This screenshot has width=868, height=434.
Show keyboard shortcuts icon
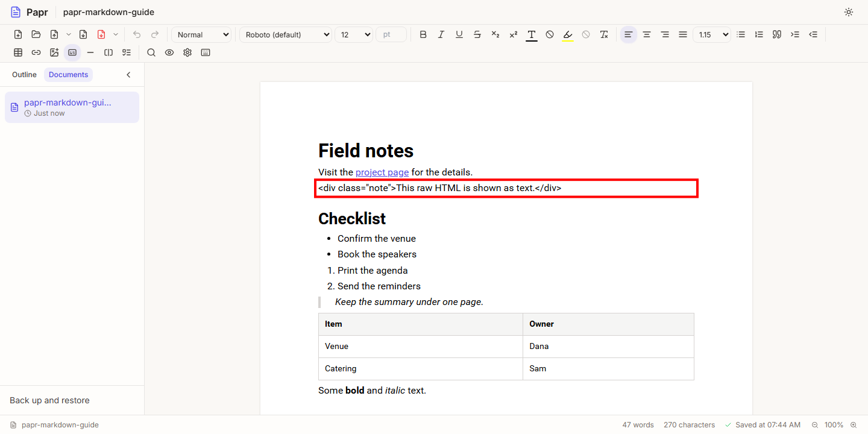(206, 52)
